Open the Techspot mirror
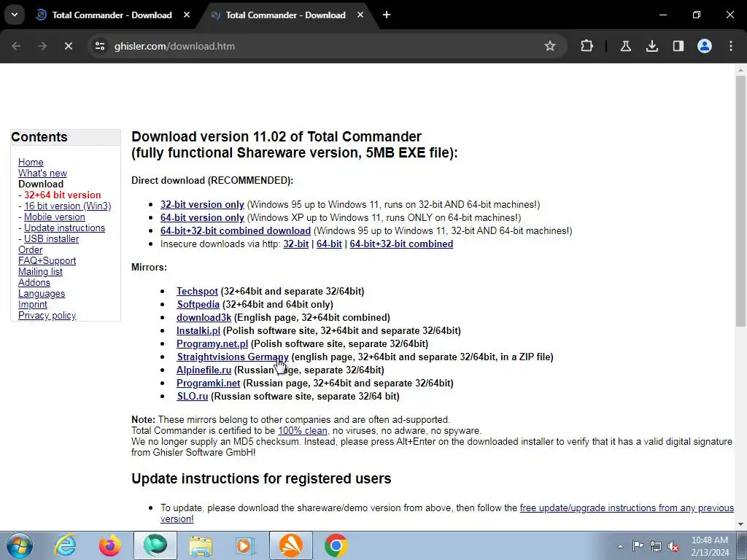 [x=197, y=291]
